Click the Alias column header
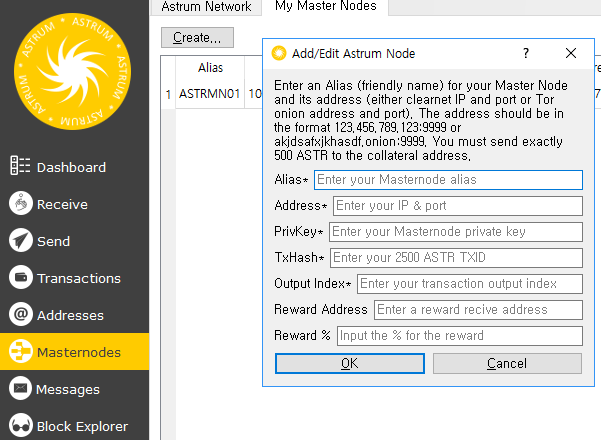This screenshot has width=601, height=440. [x=210, y=68]
